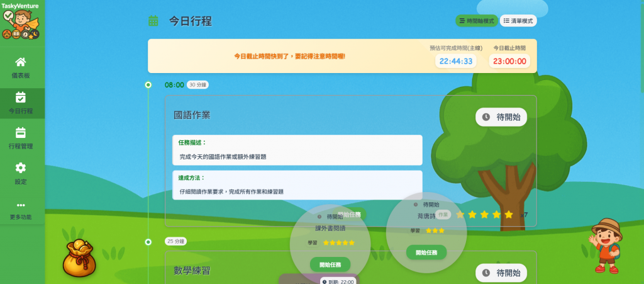Click the 待開始 status of 國語作業

point(501,117)
